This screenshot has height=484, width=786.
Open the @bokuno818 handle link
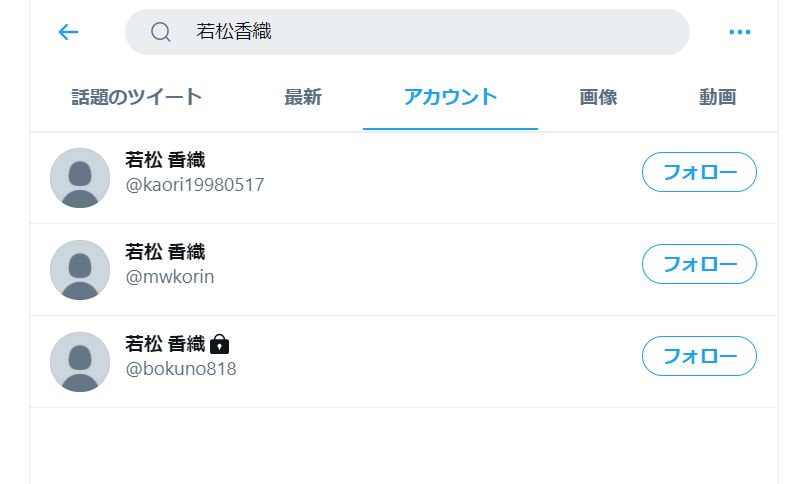click(181, 369)
